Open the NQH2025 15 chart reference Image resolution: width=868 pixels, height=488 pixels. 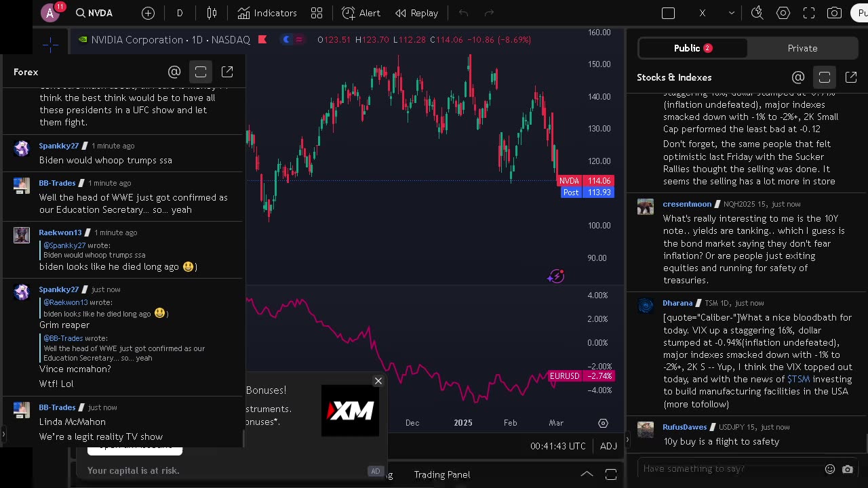(x=745, y=204)
